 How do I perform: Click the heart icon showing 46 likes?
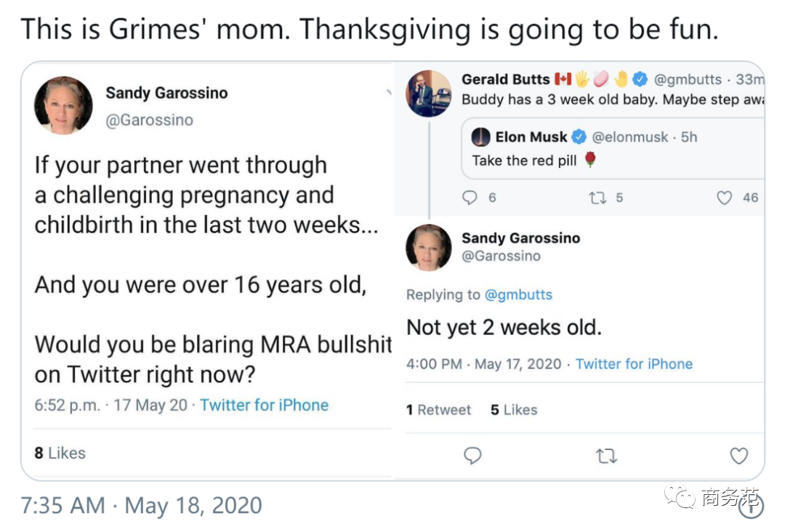click(725, 197)
